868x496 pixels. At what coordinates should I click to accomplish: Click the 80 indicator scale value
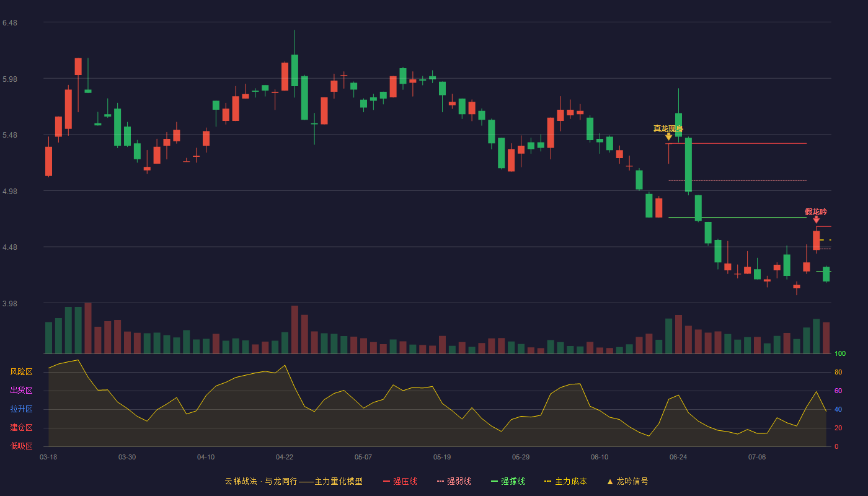(x=838, y=372)
